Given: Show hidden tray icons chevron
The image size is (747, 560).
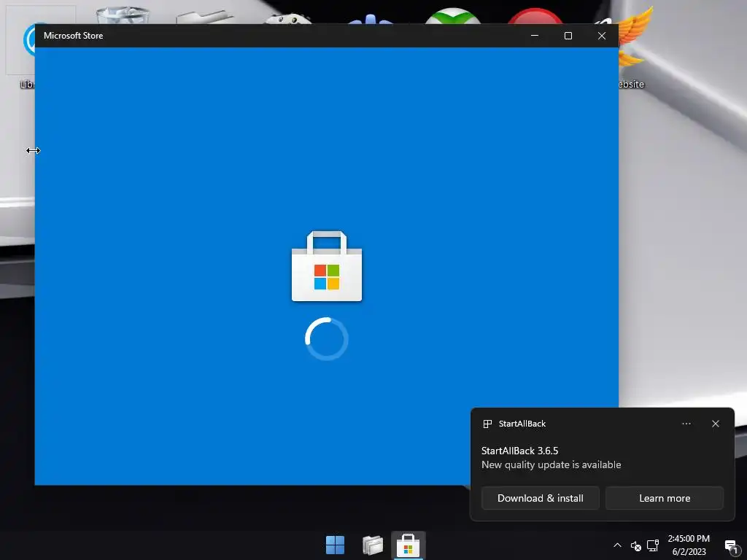Looking at the screenshot, I should [x=617, y=545].
